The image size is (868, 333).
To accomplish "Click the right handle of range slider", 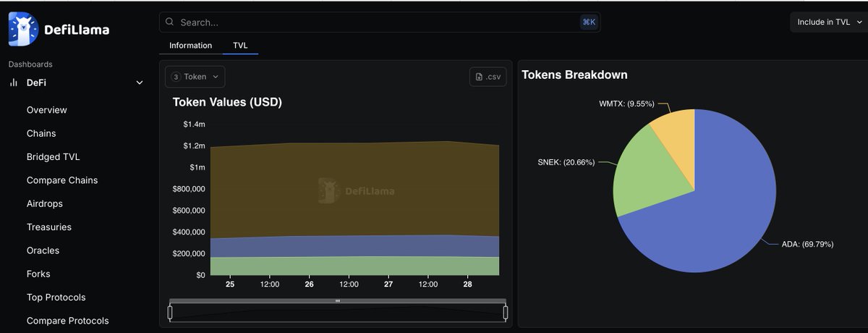I will coord(506,313).
